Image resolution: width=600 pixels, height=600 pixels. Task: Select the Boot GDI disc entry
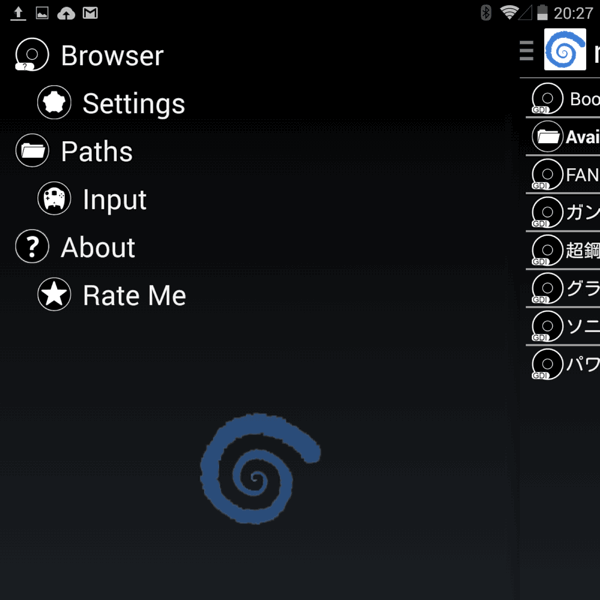click(x=564, y=99)
